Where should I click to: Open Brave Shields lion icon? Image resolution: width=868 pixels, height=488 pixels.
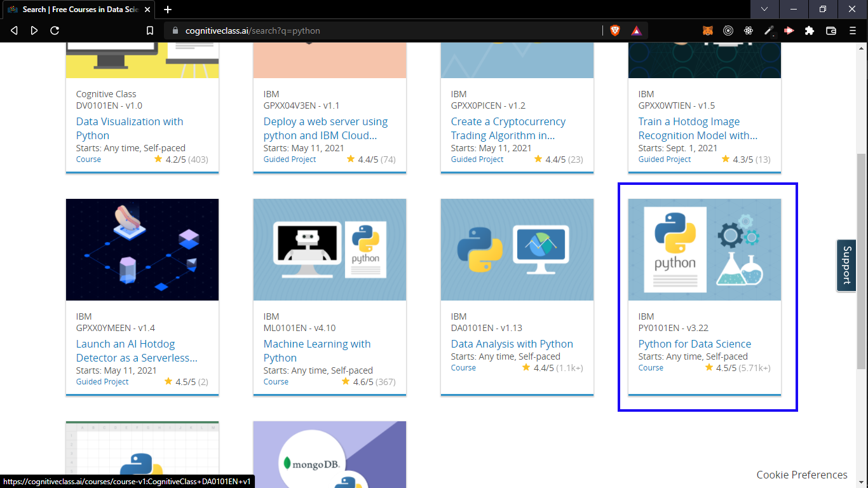click(615, 30)
